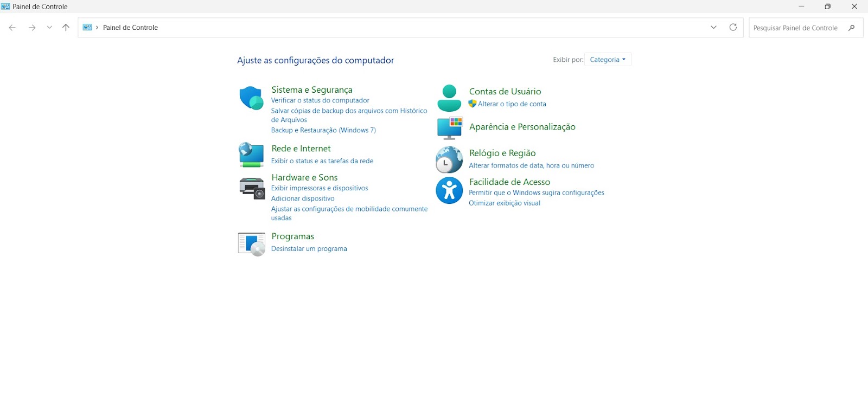Screen dimensions: 868x417
Task: Click Alterar o tipo de conta
Action: tap(512, 104)
